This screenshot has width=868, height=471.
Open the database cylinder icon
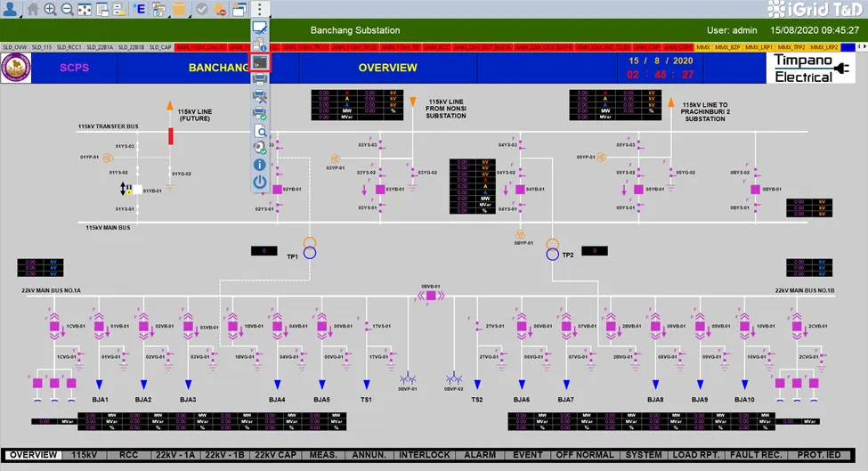pos(178,9)
